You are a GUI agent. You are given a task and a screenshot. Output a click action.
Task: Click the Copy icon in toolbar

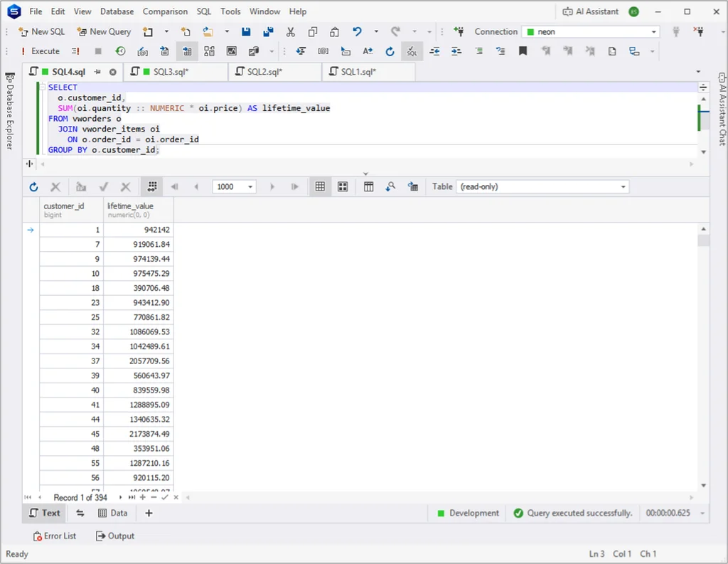coord(313,31)
